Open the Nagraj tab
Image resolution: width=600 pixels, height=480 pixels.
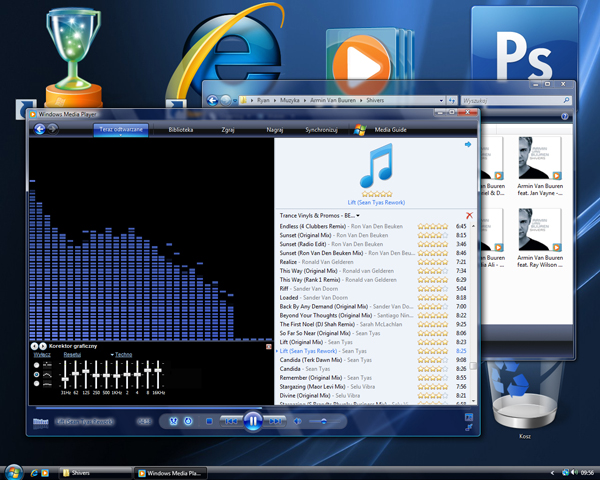point(274,130)
